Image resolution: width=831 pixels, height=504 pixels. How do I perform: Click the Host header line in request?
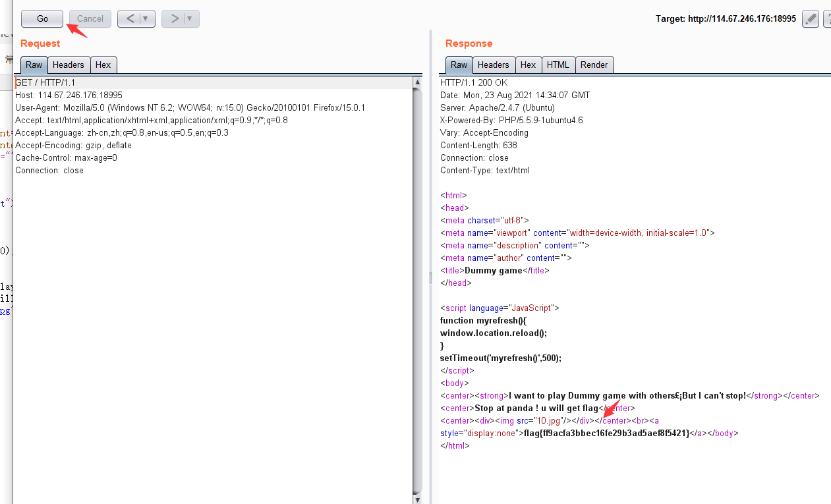coord(69,95)
